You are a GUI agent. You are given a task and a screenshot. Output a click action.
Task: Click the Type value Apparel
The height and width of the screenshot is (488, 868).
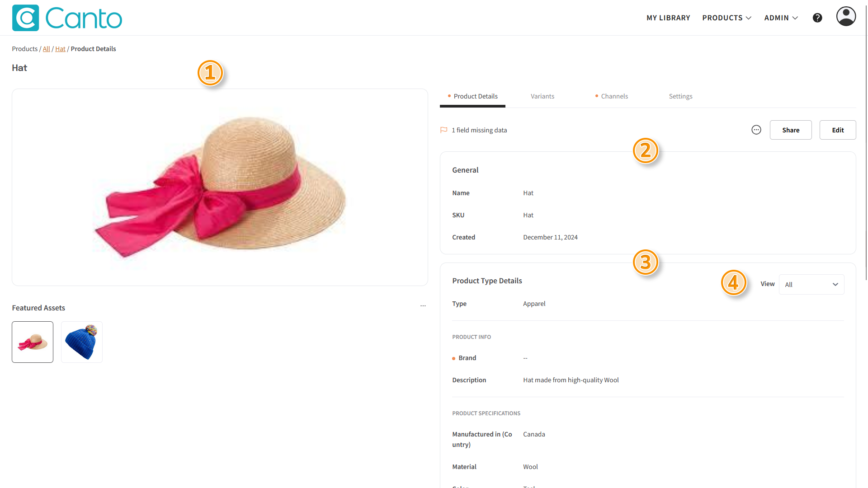pyautogui.click(x=534, y=304)
